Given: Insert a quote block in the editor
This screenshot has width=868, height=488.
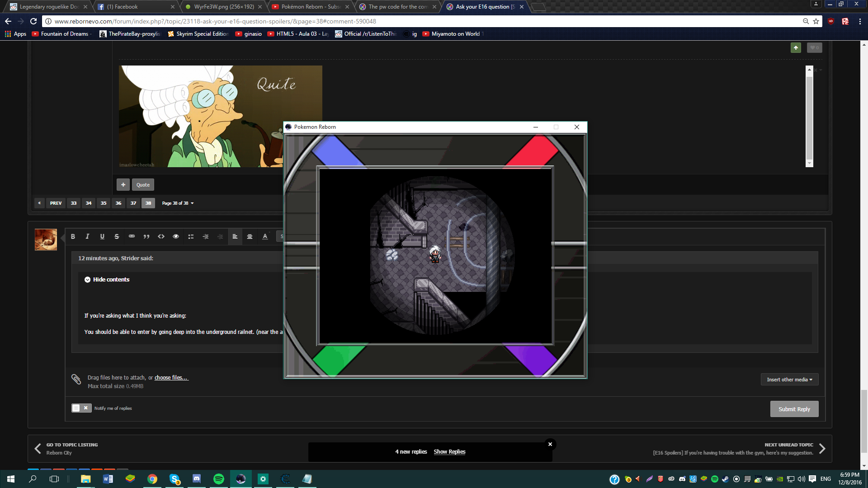Looking at the screenshot, I should [x=146, y=236].
